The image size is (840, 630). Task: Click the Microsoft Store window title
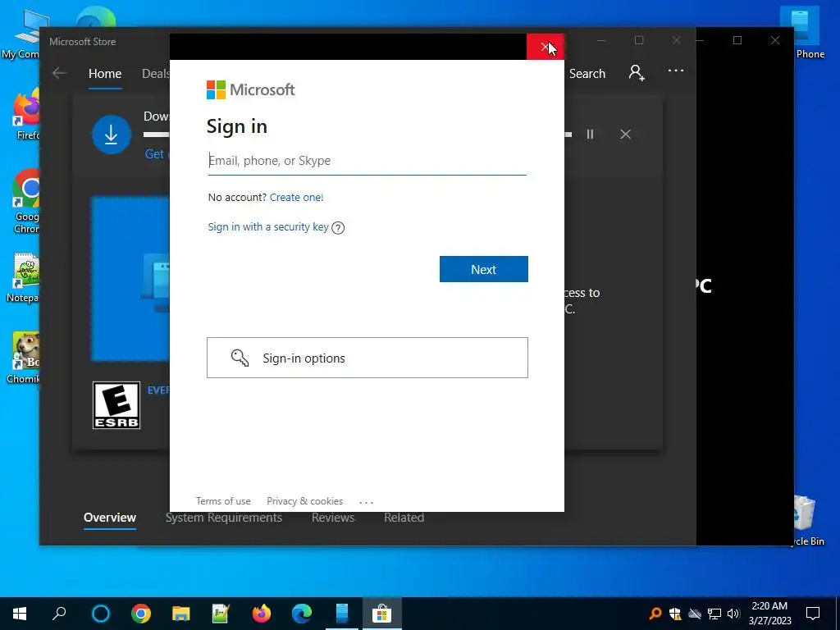83,42
